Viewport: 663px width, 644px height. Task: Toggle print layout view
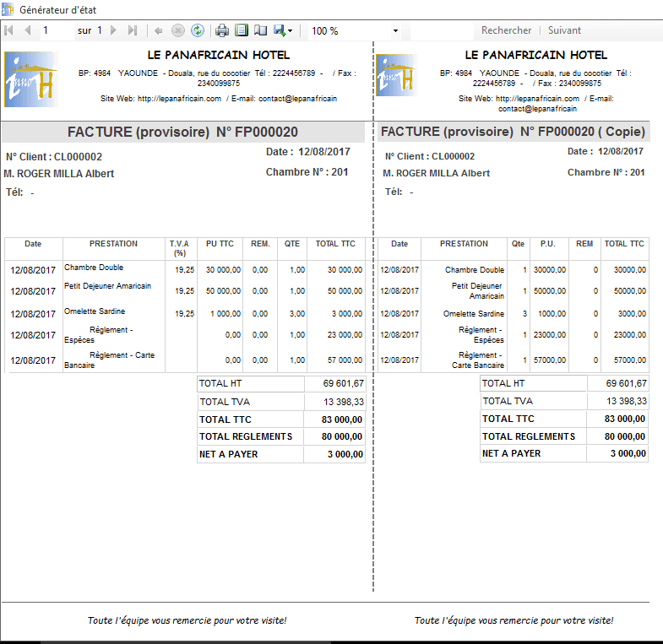pos(242,30)
